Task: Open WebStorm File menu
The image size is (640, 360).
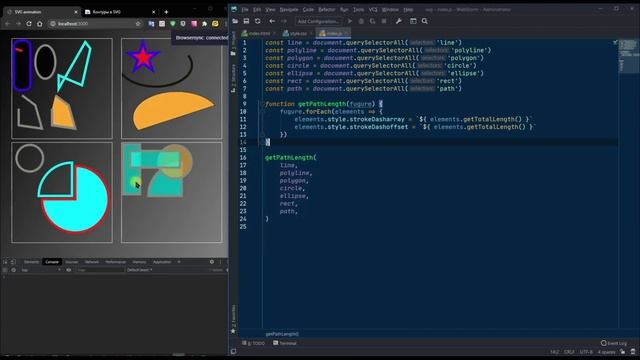Action: (245, 9)
